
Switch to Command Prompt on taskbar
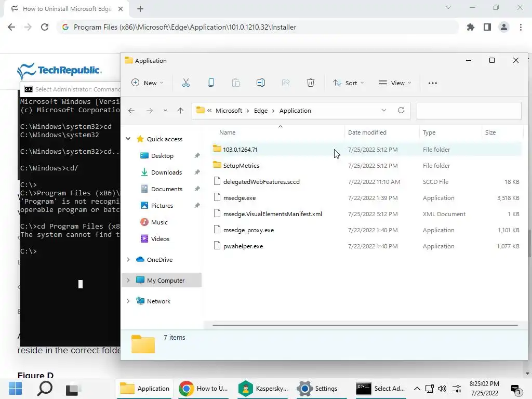tap(380, 389)
